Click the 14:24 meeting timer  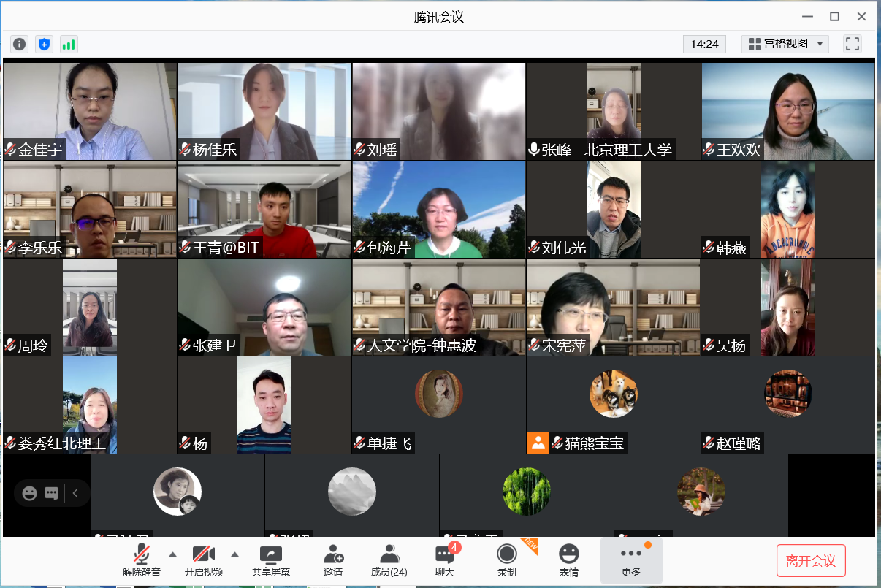[704, 44]
